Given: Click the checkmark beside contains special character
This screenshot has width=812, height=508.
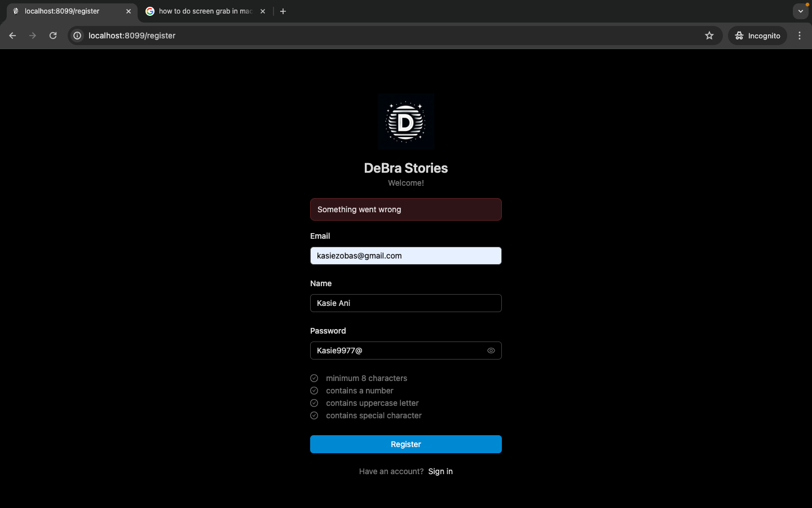Looking at the screenshot, I should coord(314,415).
